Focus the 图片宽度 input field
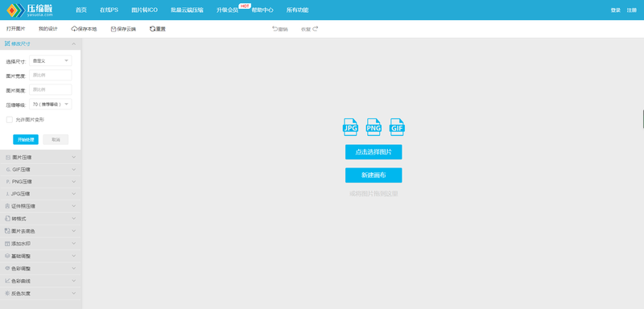 pos(51,75)
